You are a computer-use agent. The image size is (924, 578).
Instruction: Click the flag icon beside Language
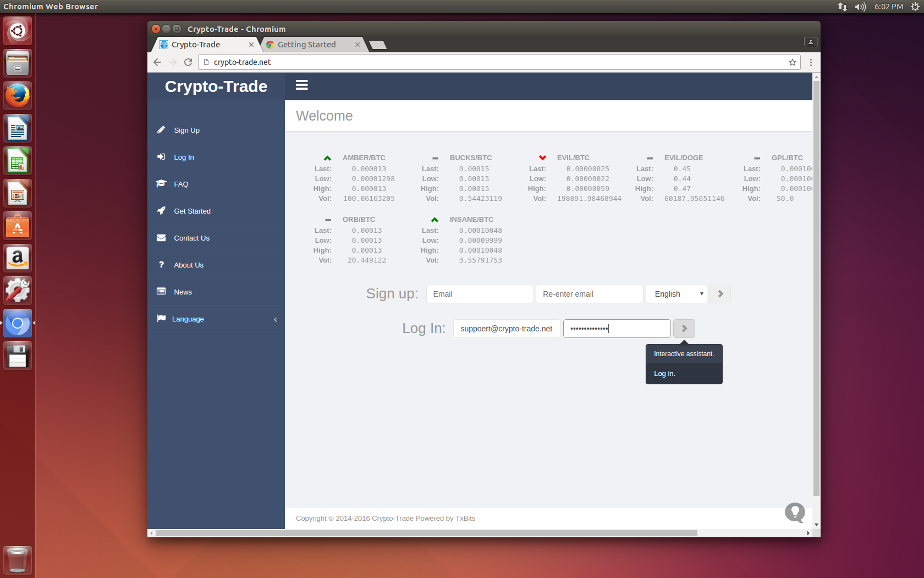[161, 319]
